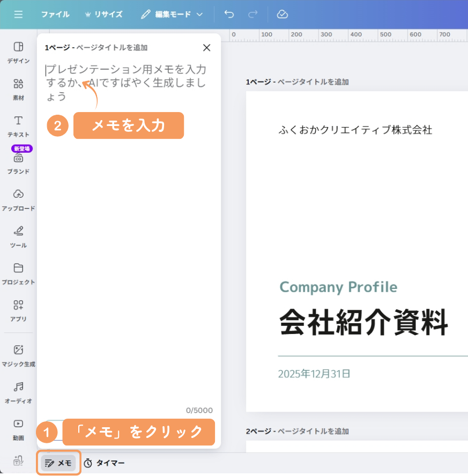Screen dimensions: 468x476
Task: Open the 素材 (Elements) sidebar panel
Action: coord(18,89)
